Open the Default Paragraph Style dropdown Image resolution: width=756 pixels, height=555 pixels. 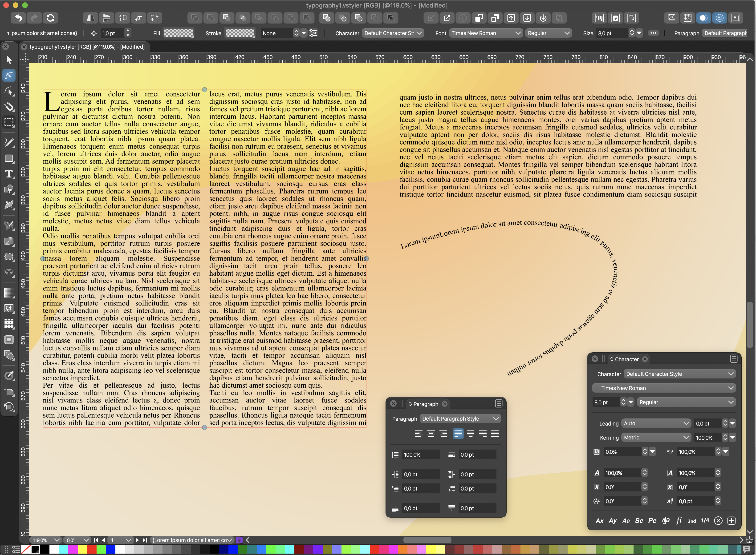click(460, 418)
